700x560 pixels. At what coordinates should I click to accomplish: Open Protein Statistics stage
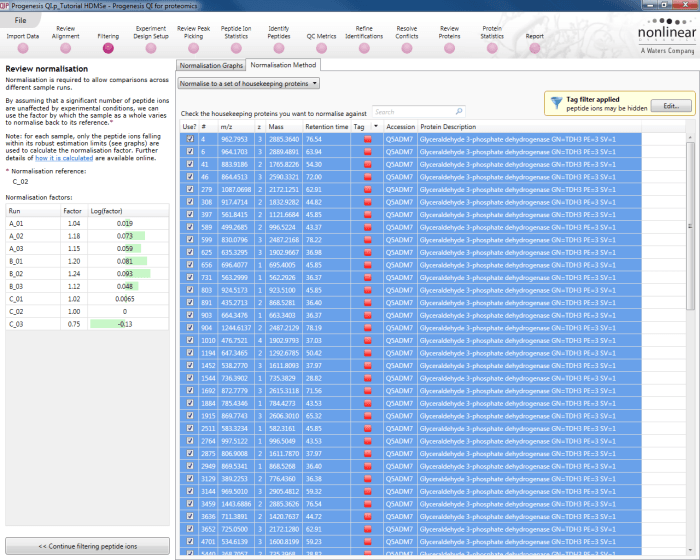coord(492,48)
